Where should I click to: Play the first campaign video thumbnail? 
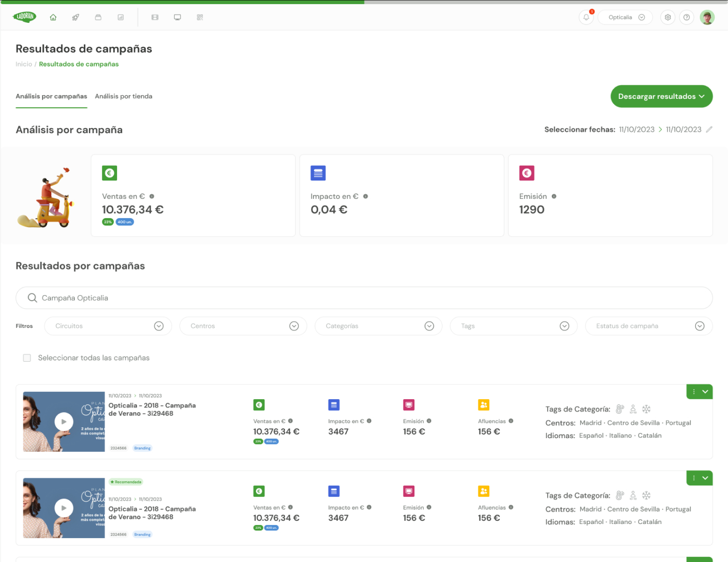point(64,421)
